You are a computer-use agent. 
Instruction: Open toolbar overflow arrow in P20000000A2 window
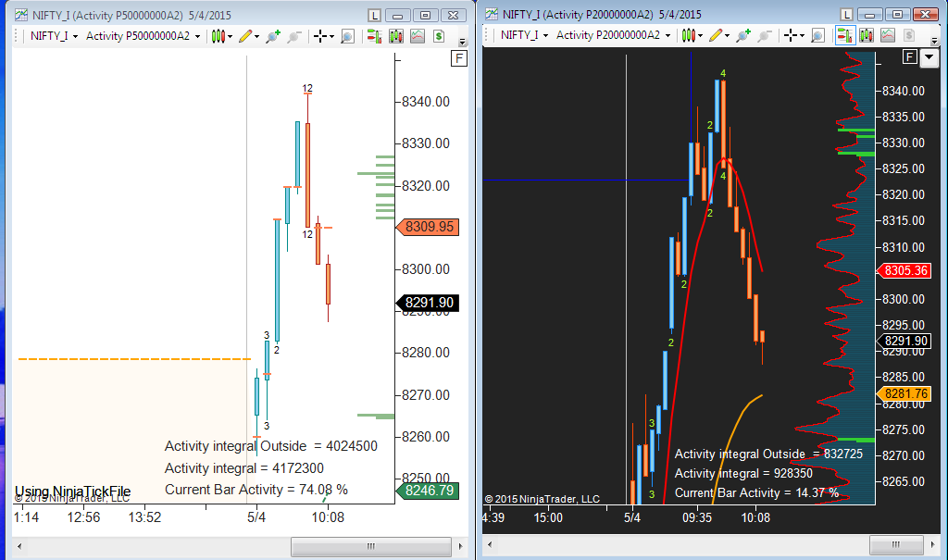pyautogui.click(x=935, y=41)
